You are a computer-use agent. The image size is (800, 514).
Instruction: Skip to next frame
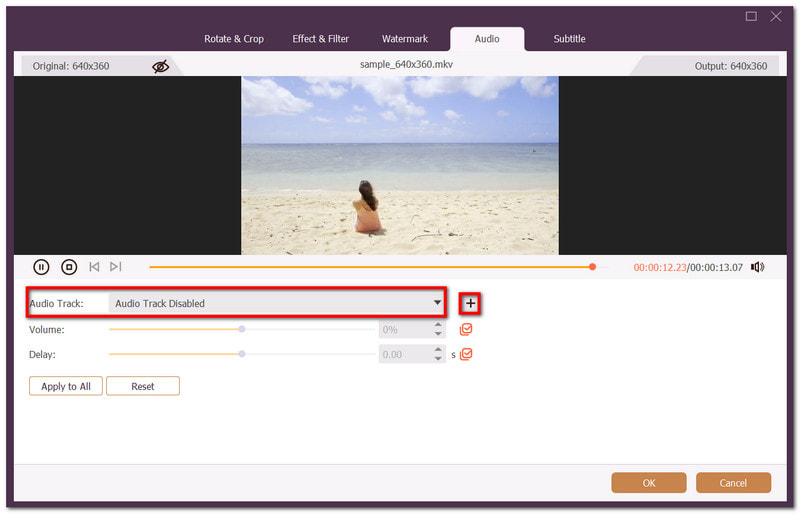[x=116, y=267]
